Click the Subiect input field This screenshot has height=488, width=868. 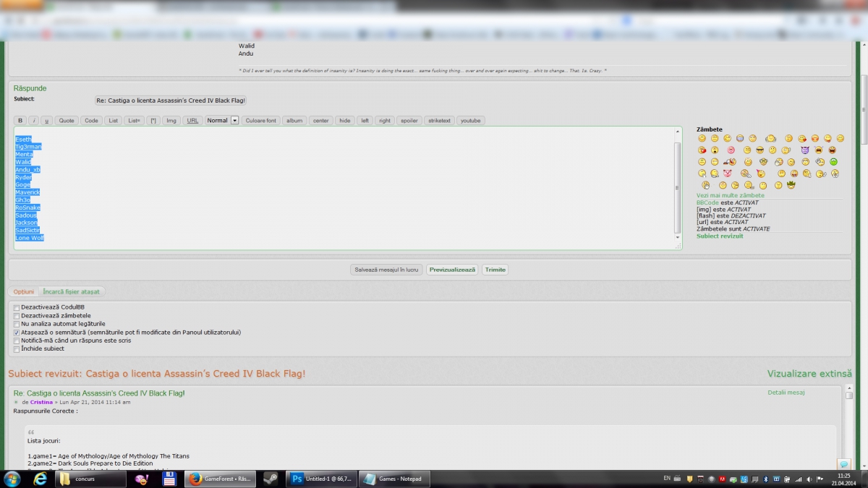pyautogui.click(x=171, y=100)
